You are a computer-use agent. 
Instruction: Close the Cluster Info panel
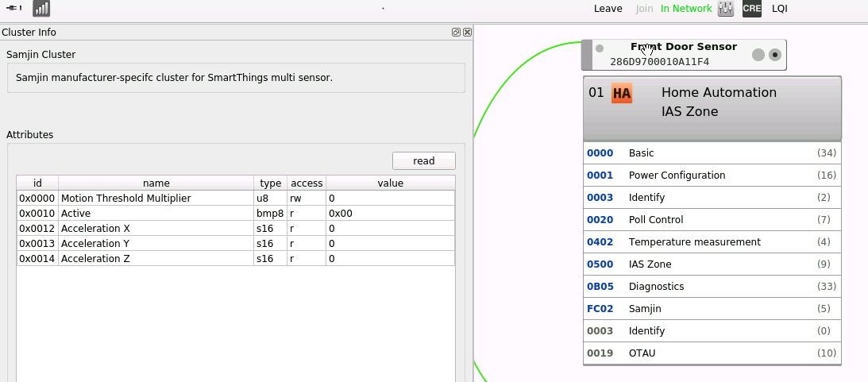coord(467,32)
